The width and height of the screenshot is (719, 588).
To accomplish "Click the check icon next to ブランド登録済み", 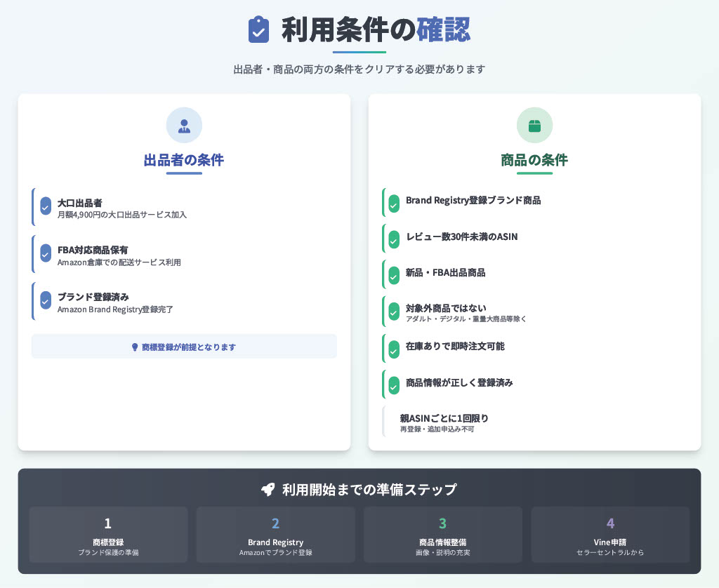I will (x=46, y=300).
